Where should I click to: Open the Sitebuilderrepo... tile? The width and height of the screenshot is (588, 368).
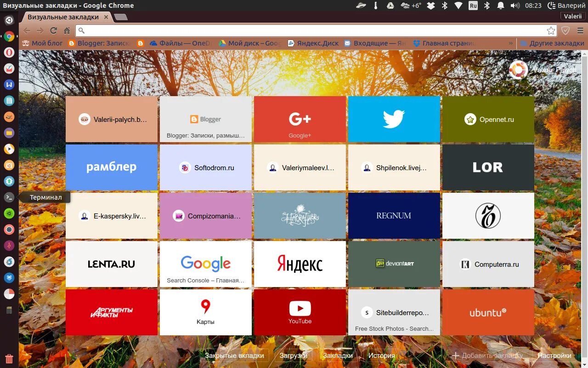394,312
